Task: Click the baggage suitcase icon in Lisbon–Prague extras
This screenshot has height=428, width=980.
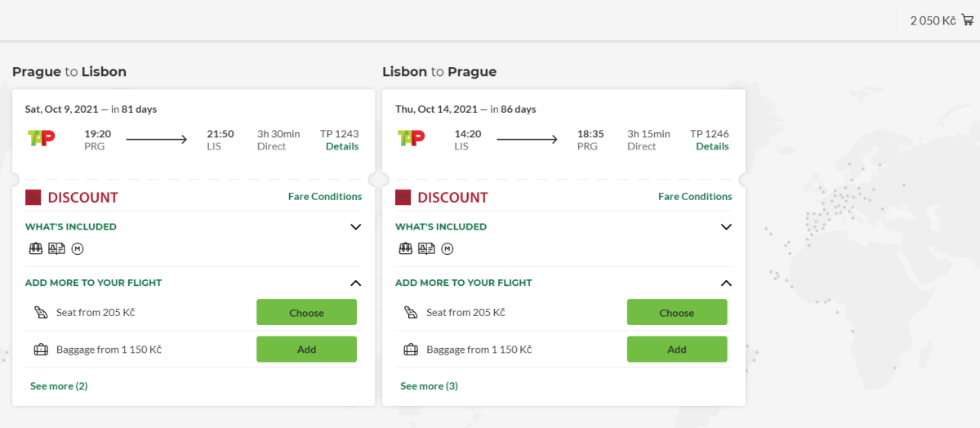Action: point(411,350)
